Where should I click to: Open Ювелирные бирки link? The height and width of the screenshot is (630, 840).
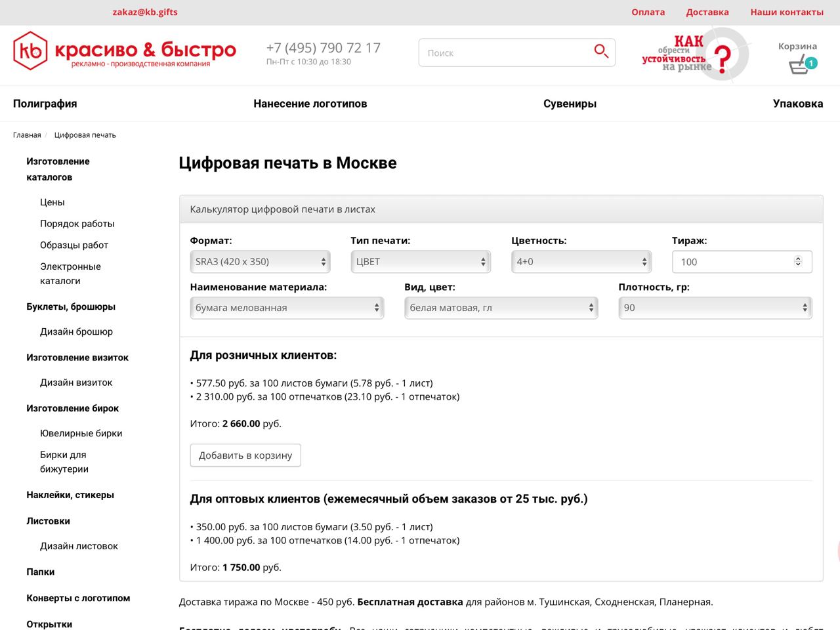[81, 433]
